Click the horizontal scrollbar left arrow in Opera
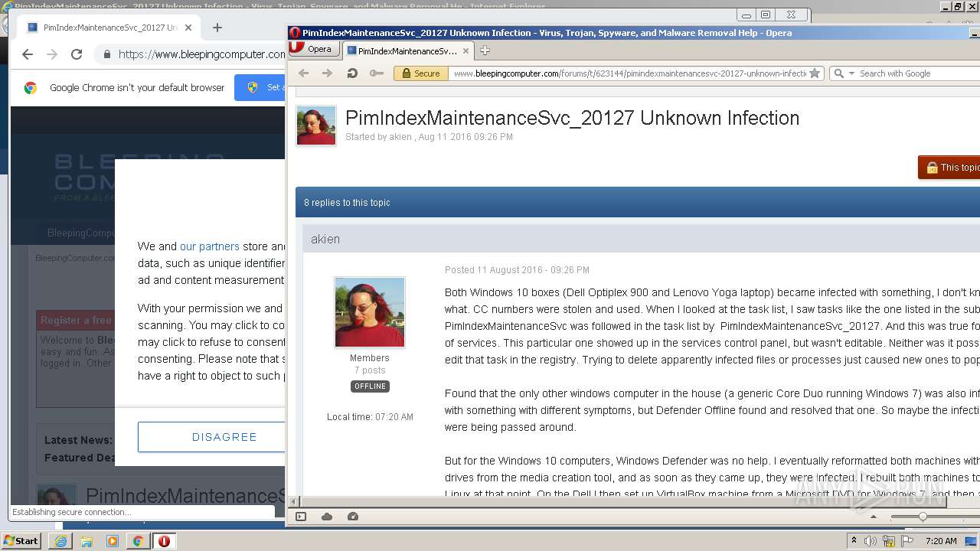 pos(294,502)
